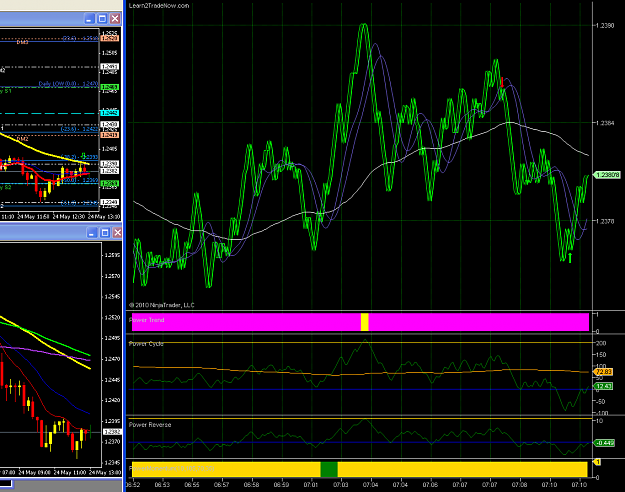Minimize the upper-left chart window
625x492 pixels.
[x=90, y=18]
